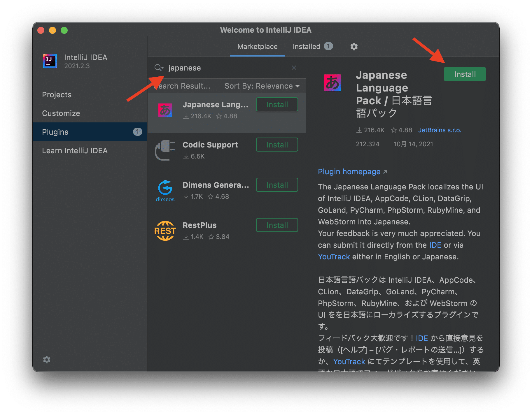Open the Plugin homepage link
Viewport: 532px width, 415px height.
coord(349,172)
